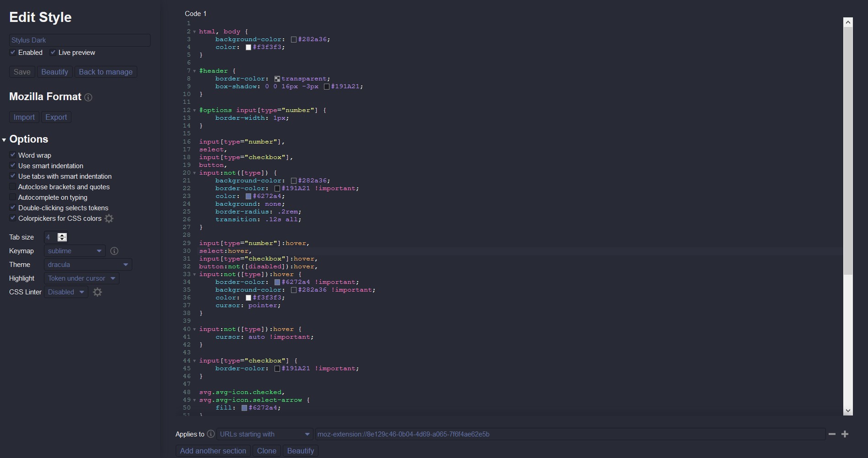Click the style name field Stylus Dark
Viewport: 868px width, 458px height.
[x=80, y=40]
